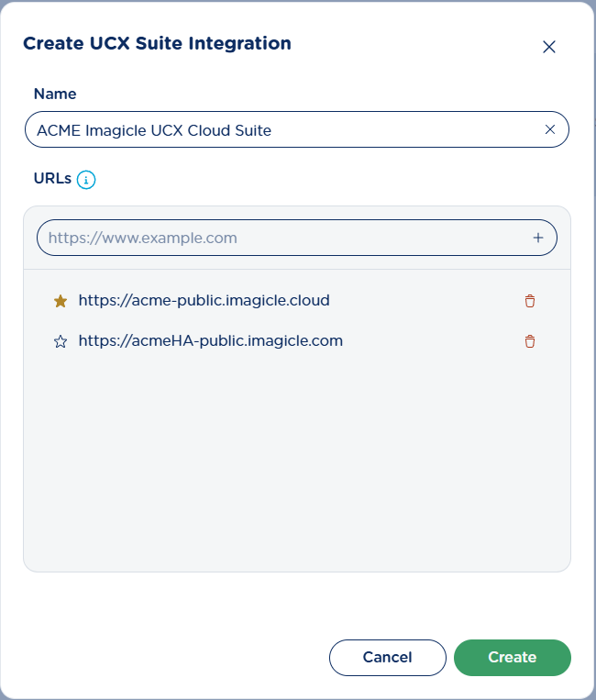The height and width of the screenshot is (700, 596).
Task: Set acmeHA-public.imagicle.com as primary with star
Action: 61,341
